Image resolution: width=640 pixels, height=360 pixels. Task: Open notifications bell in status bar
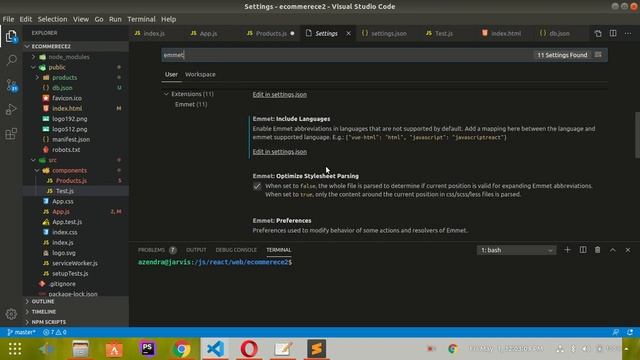coord(630,332)
